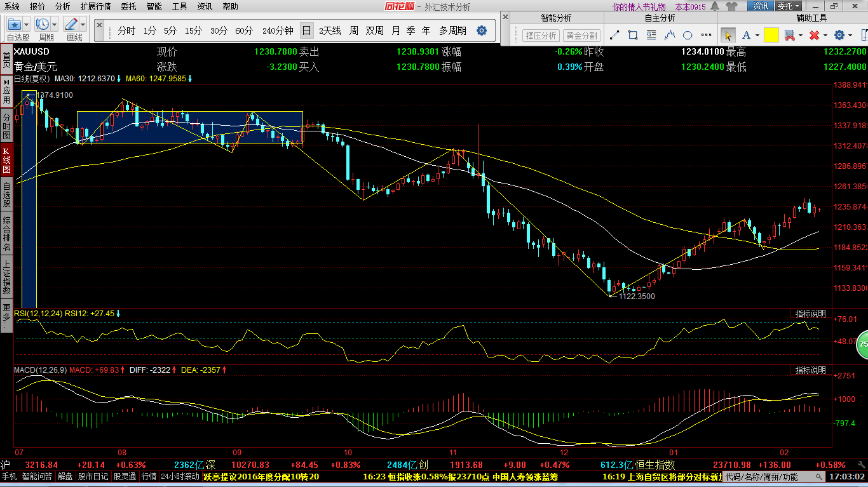This screenshot has height=487, width=868.
Task: Switch chart to 30分 period
Action: [219, 30]
